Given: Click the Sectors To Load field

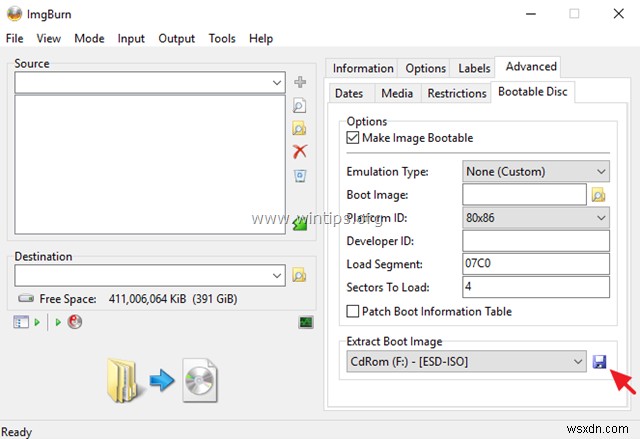Looking at the screenshot, I should [536, 287].
